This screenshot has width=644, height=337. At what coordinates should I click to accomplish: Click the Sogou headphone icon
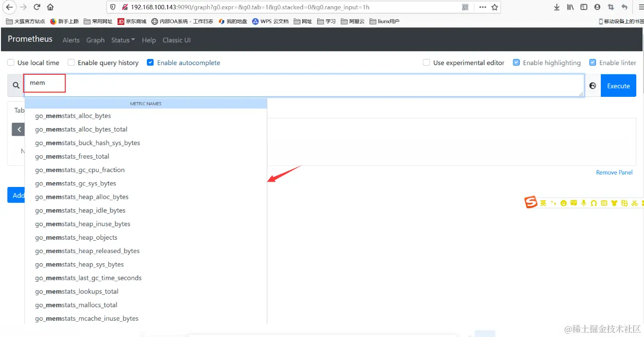coord(594,203)
